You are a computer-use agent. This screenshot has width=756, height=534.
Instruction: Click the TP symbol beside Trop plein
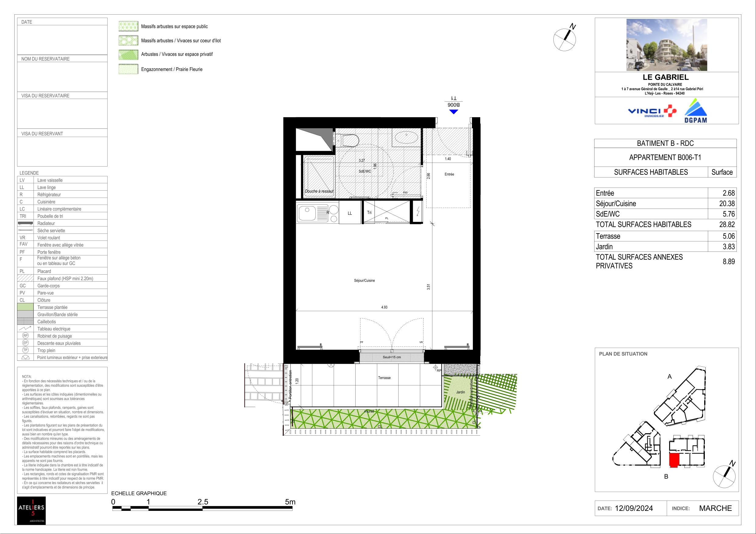pyautogui.click(x=25, y=350)
